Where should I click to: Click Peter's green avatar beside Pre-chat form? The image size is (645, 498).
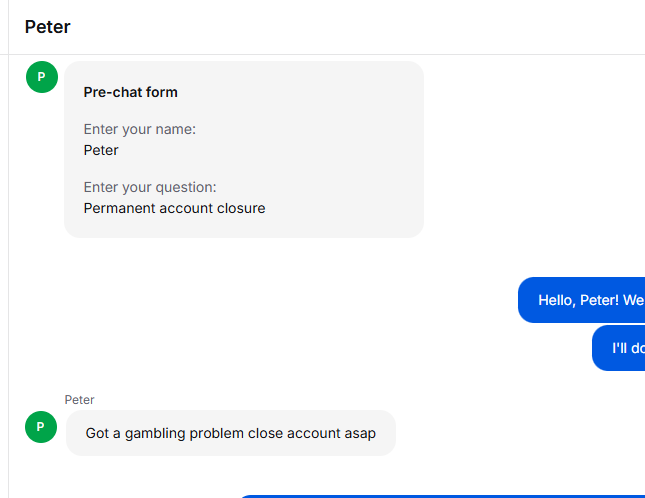point(42,77)
